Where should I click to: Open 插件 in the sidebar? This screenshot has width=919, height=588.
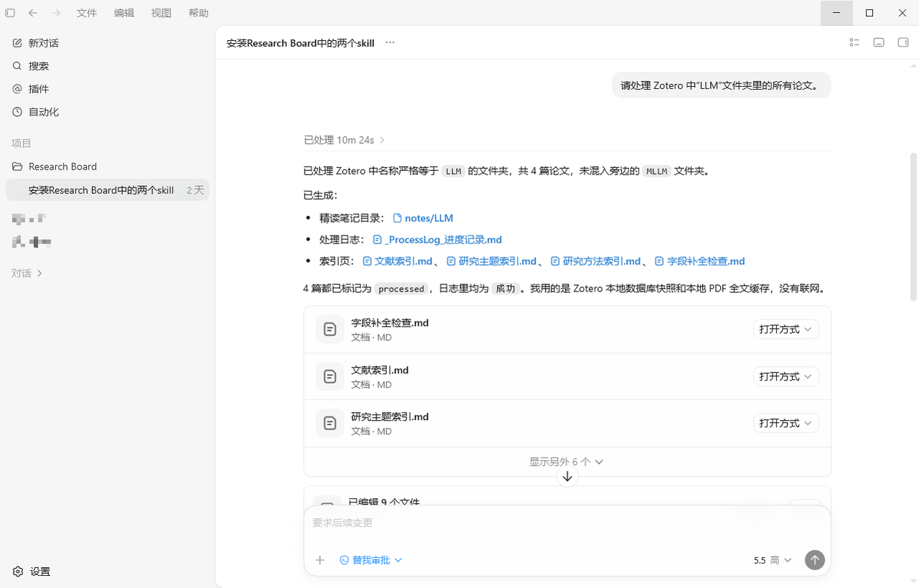pos(108,89)
